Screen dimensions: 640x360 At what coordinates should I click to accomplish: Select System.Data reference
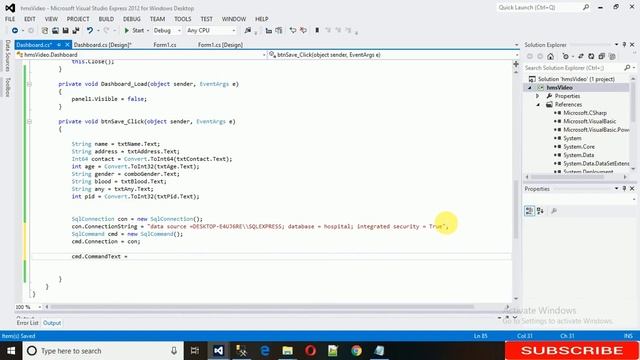(x=578, y=155)
